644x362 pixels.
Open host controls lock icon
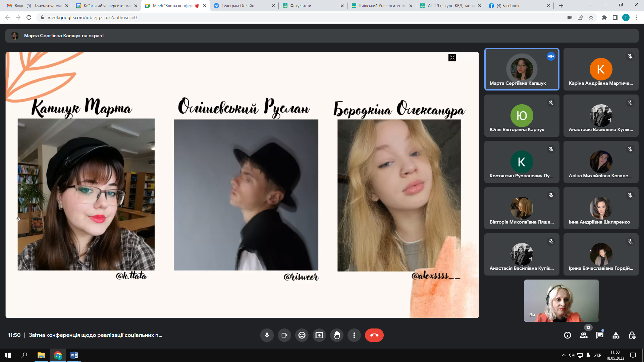[x=632, y=335]
